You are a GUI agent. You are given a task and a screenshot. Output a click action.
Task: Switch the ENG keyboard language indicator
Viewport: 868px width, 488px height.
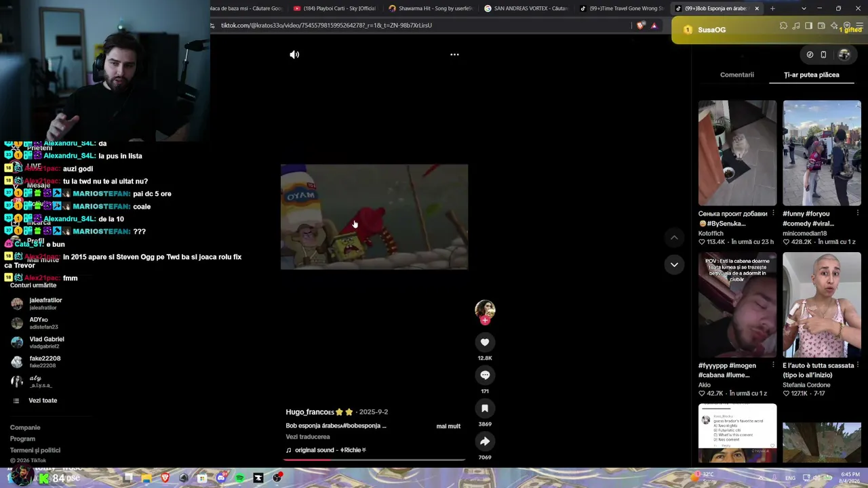[790, 478]
